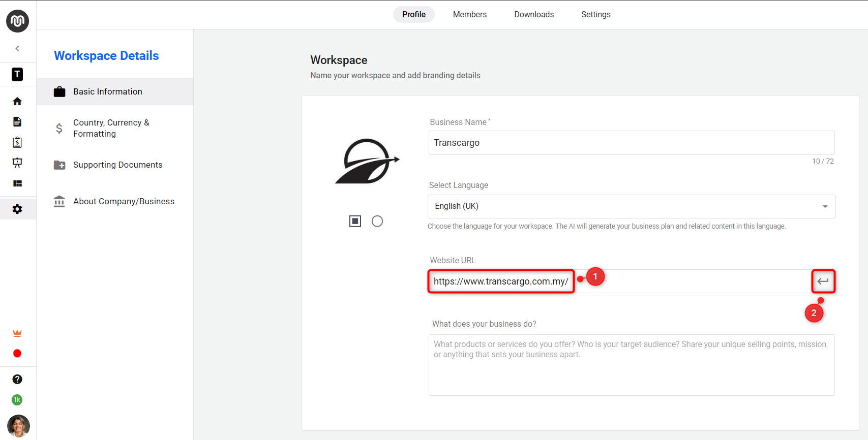Click the dollar sign icon
Screen dimensions: 868x440
[59, 128]
